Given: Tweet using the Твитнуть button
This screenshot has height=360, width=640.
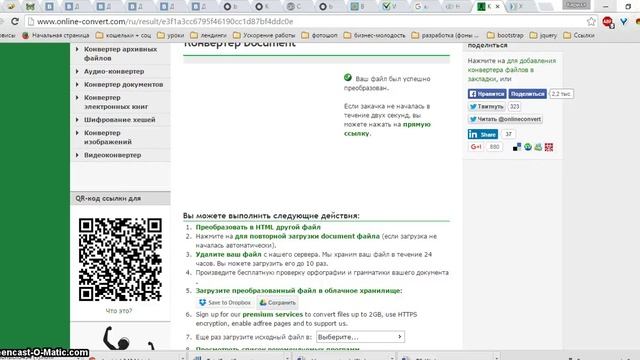Looking at the screenshot, I should (486, 107).
